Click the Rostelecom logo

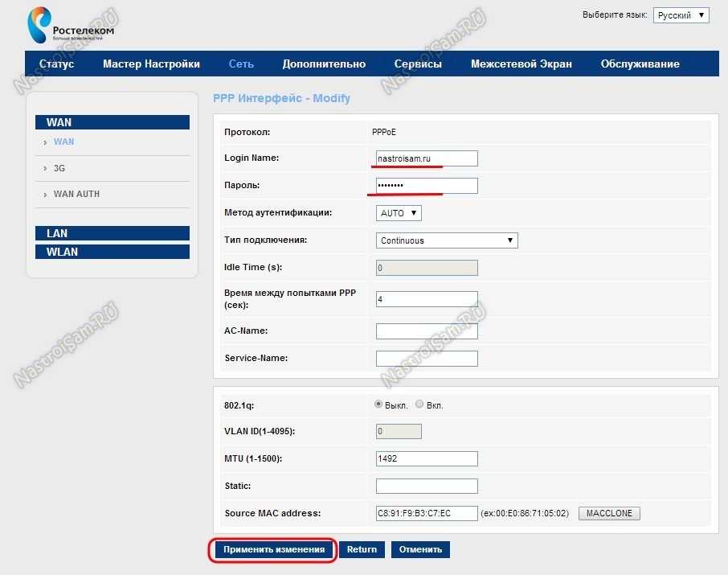pos(72,25)
